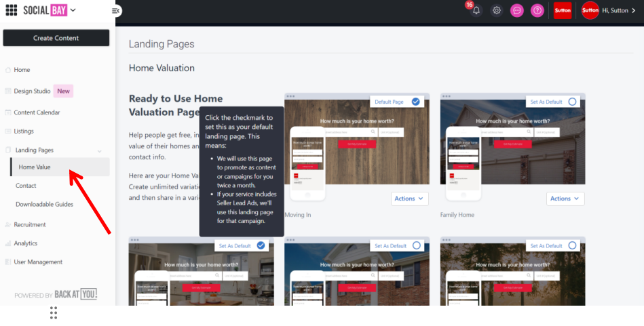Image resolution: width=644 pixels, height=326 pixels.
Task: Click the address field in the Family Home preview
Action: [x=506, y=132]
